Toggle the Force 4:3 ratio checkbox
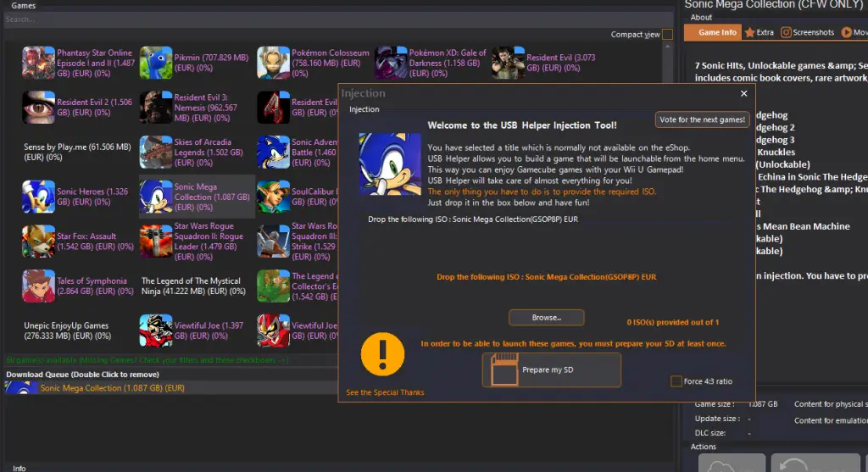 coord(676,381)
